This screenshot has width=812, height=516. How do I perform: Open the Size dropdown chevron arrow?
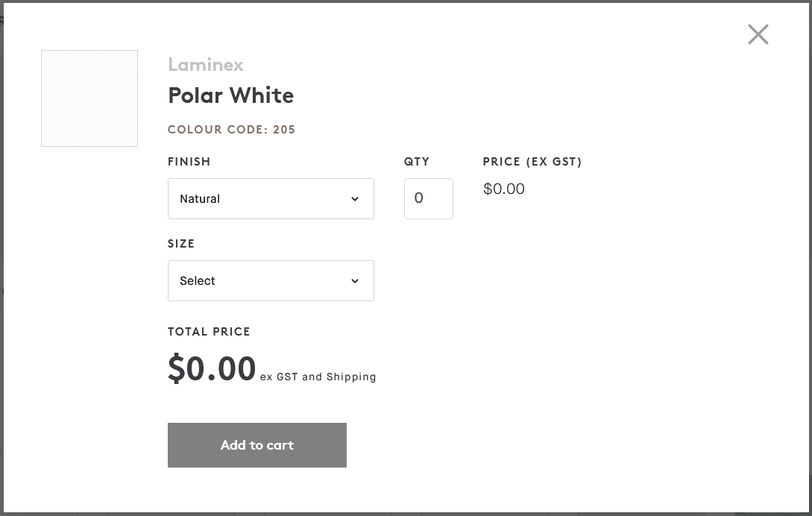click(x=355, y=281)
